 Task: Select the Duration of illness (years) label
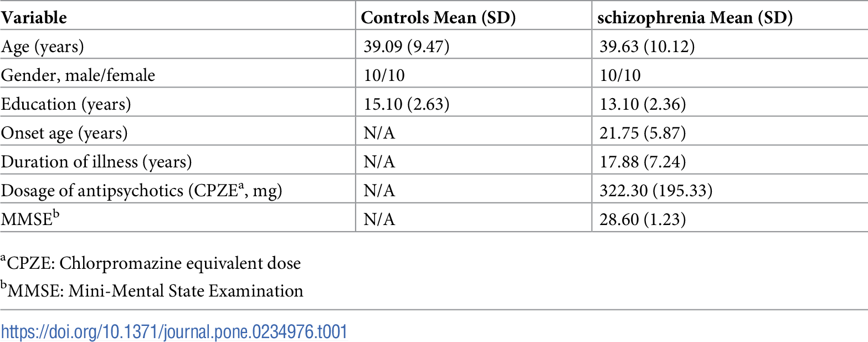click(96, 162)
